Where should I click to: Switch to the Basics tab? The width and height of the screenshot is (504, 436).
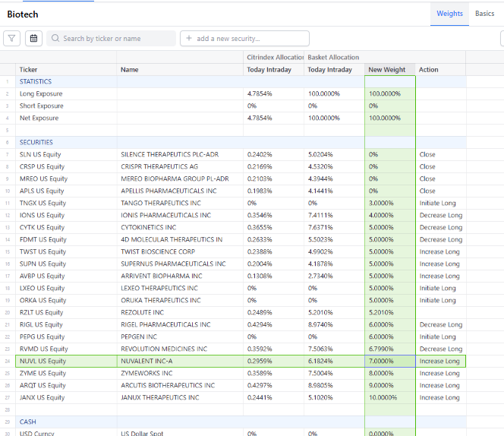[484, 14]
